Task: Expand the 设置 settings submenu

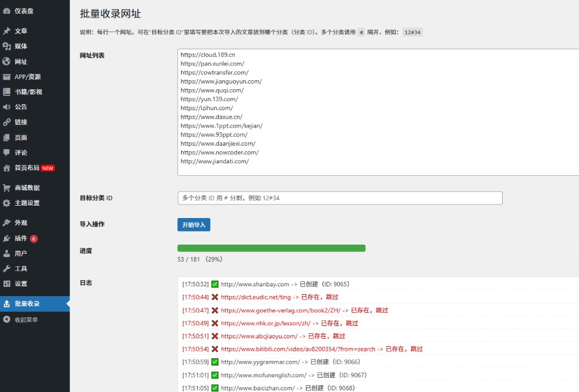Action: (20, 284)
